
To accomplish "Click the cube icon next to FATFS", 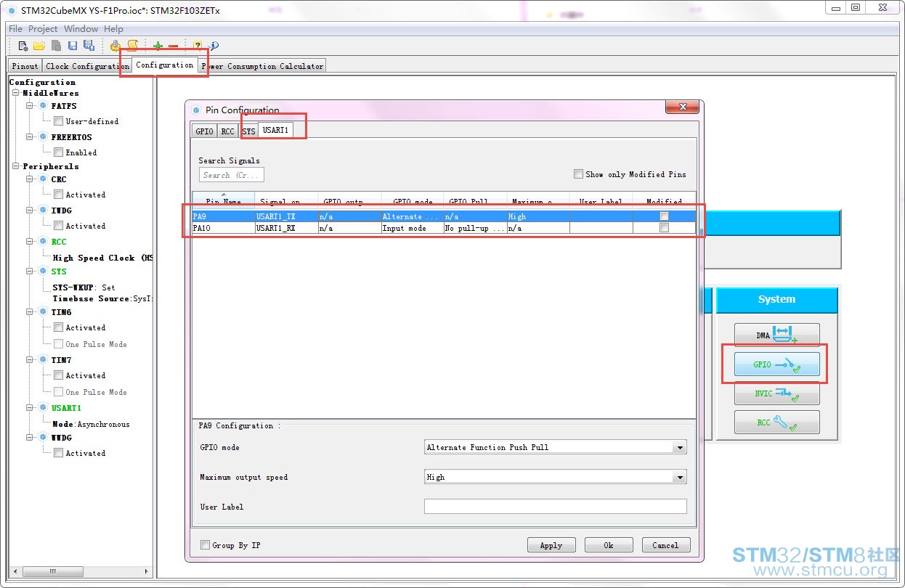I will point(43,105).
